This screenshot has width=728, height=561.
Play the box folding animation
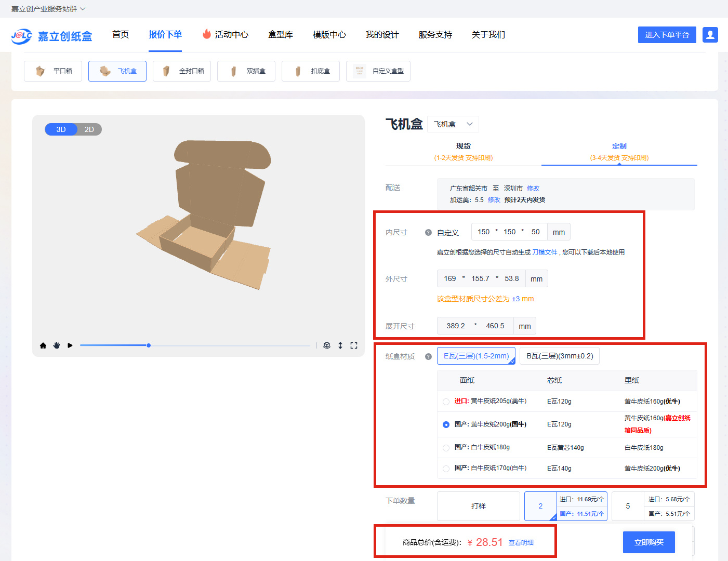coord(70,345)
